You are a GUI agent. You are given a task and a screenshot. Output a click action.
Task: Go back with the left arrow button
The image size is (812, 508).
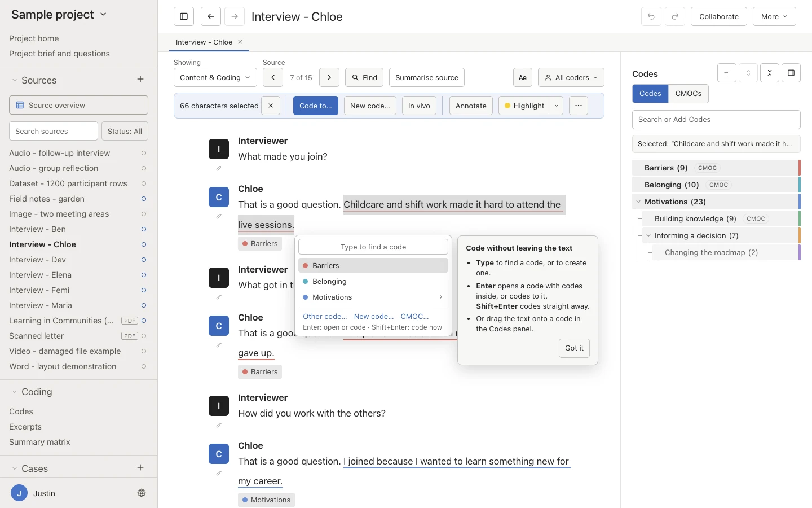click(210, 16)
